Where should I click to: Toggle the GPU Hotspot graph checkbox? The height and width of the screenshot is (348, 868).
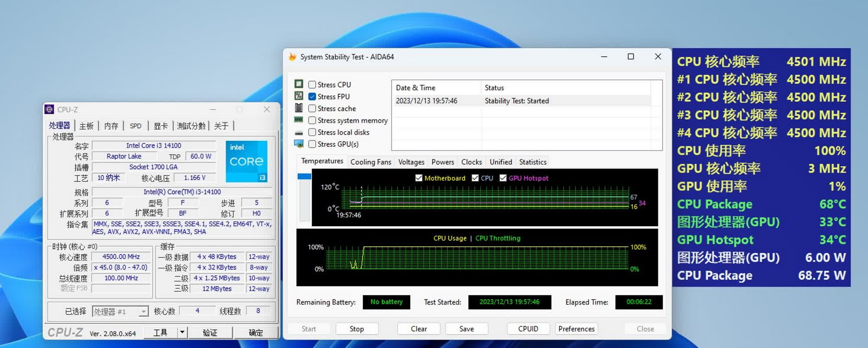click(503, 178)
